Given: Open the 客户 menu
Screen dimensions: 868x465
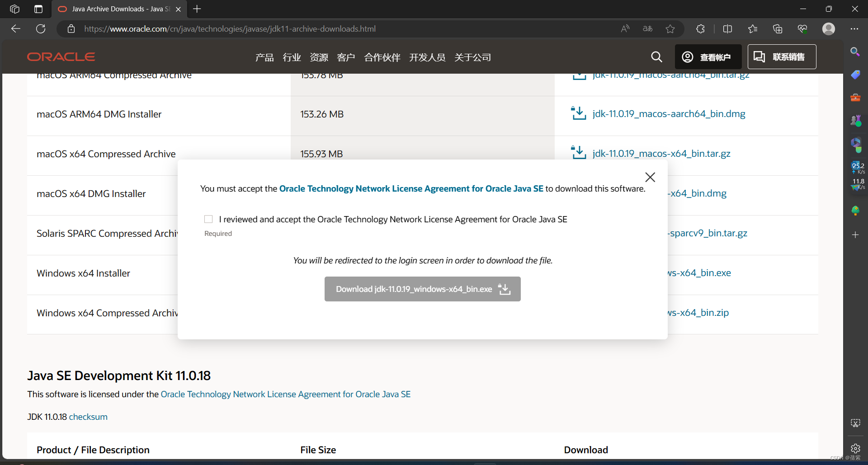Looking at the screenshot, I should [x=346, y=57].
